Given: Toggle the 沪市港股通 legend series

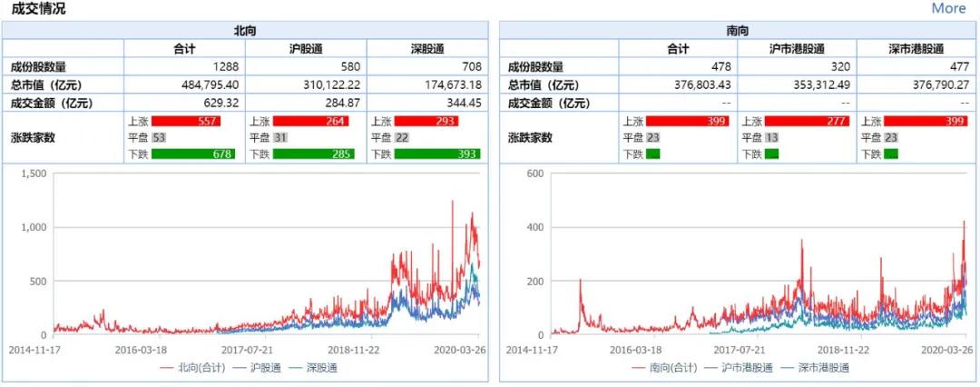Looking at the screenshot, I should click(x=739, y=368).
